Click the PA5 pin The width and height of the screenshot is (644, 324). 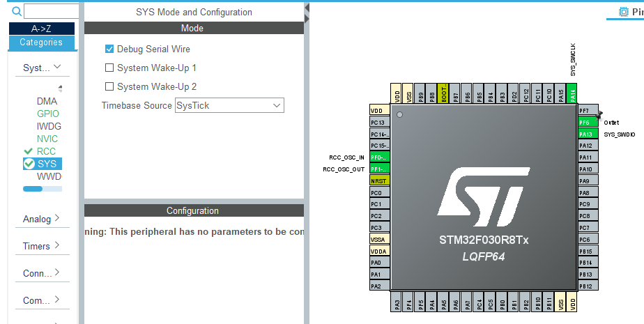pyautogui.click(x=443, y=302)
